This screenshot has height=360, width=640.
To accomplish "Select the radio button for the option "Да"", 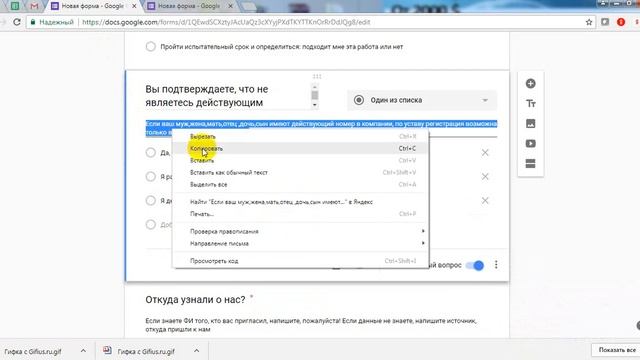I will 151,153.
